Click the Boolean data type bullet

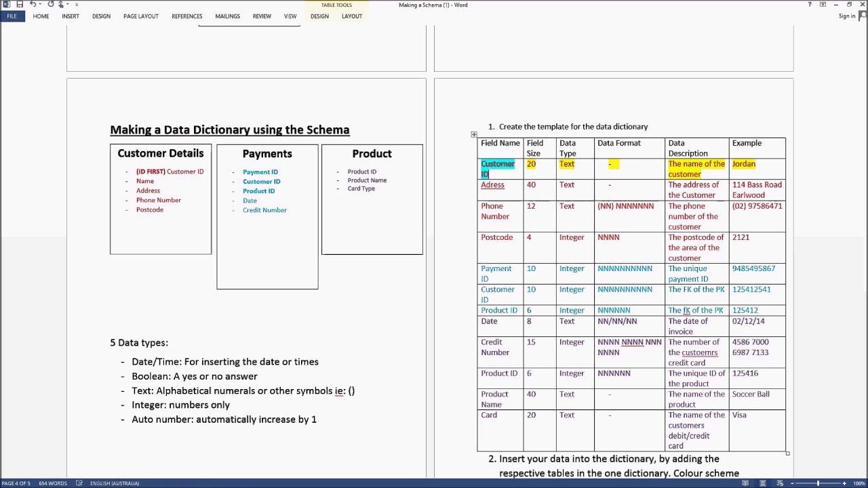195,376
